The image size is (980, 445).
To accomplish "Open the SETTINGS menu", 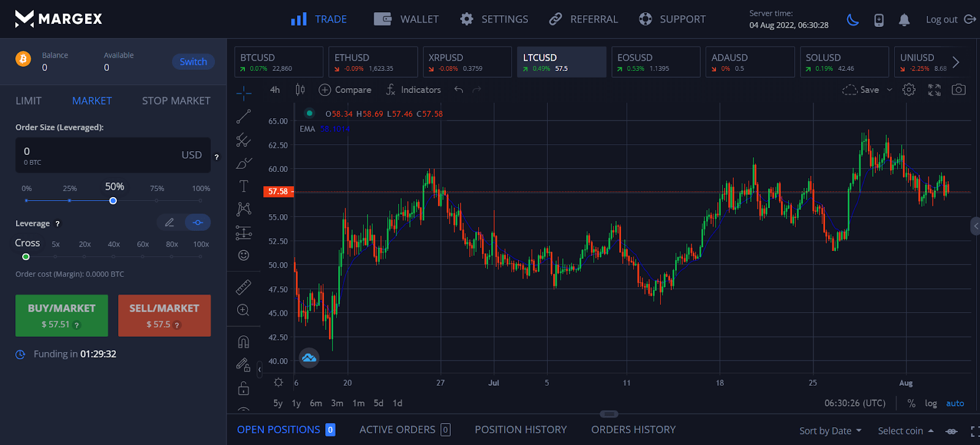I will (494, 20).
